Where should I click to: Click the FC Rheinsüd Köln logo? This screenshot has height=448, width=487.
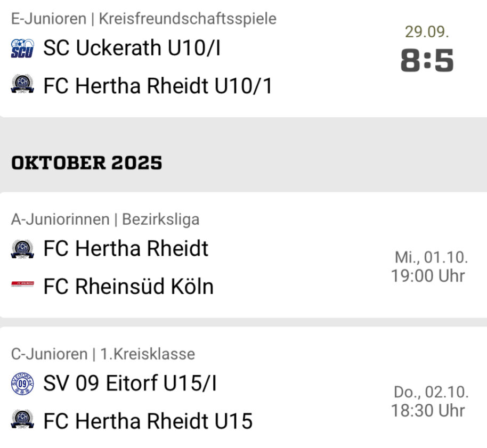coord(22,286)
